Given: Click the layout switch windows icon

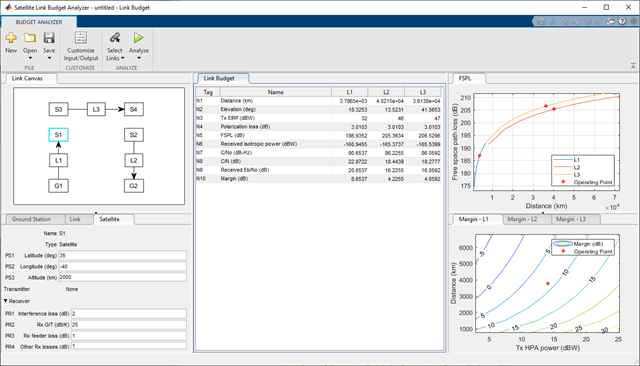Looking at the screenshot, I should pyautogui.click(x=611, y=22).
